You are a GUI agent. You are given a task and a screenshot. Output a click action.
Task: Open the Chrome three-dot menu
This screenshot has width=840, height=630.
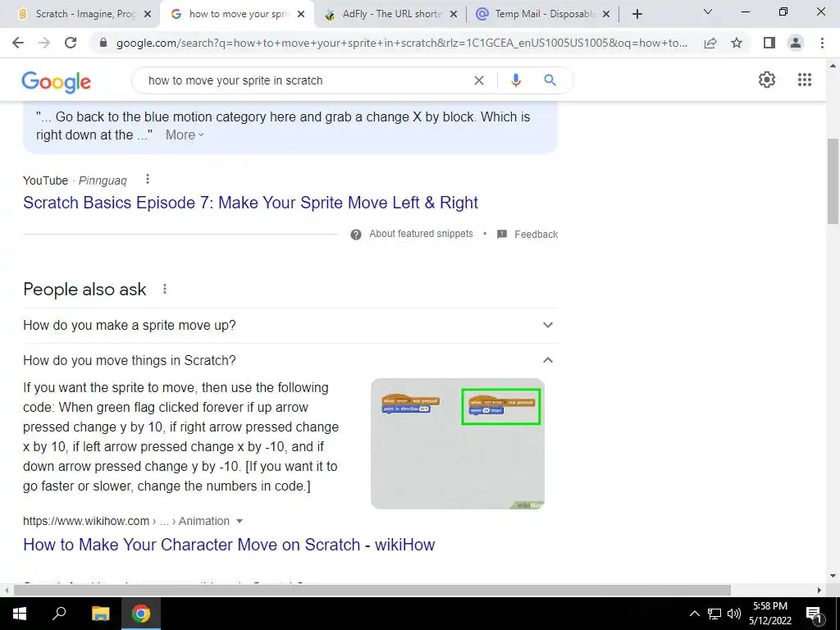point(822,43)
